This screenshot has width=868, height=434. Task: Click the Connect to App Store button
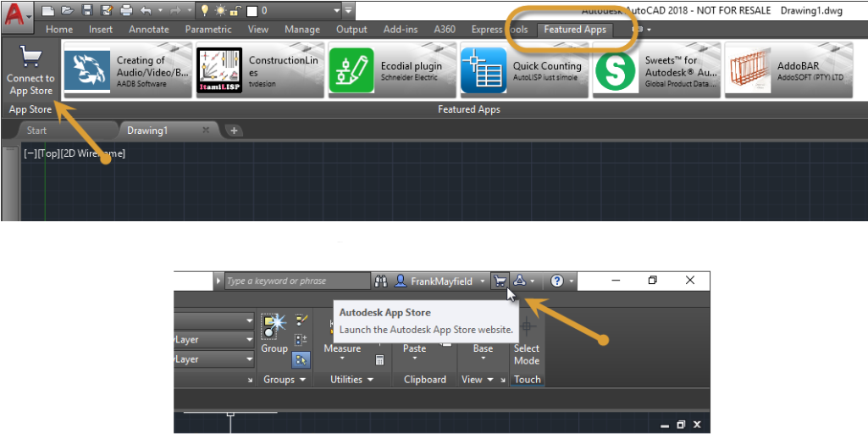tap(30, 70)
